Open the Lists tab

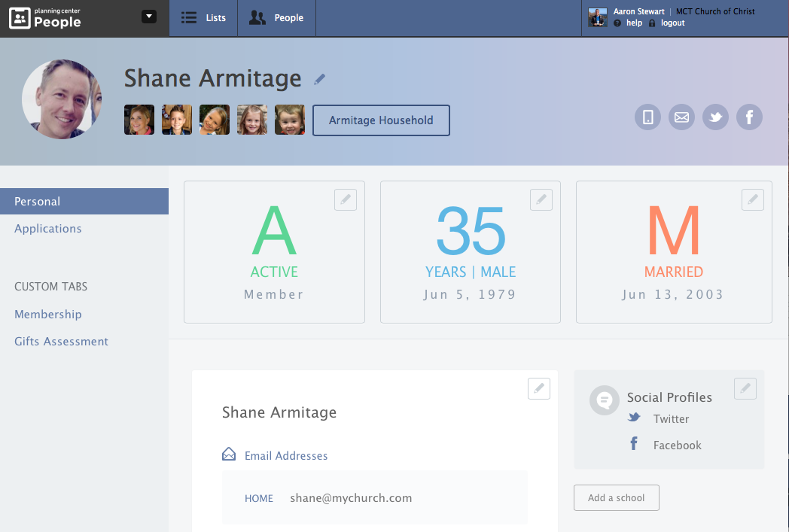tap(203, 18)
